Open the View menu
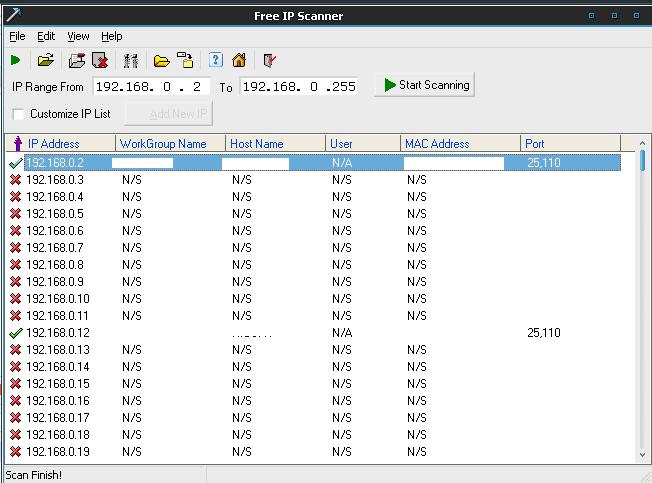 click(x=78, y=37)
